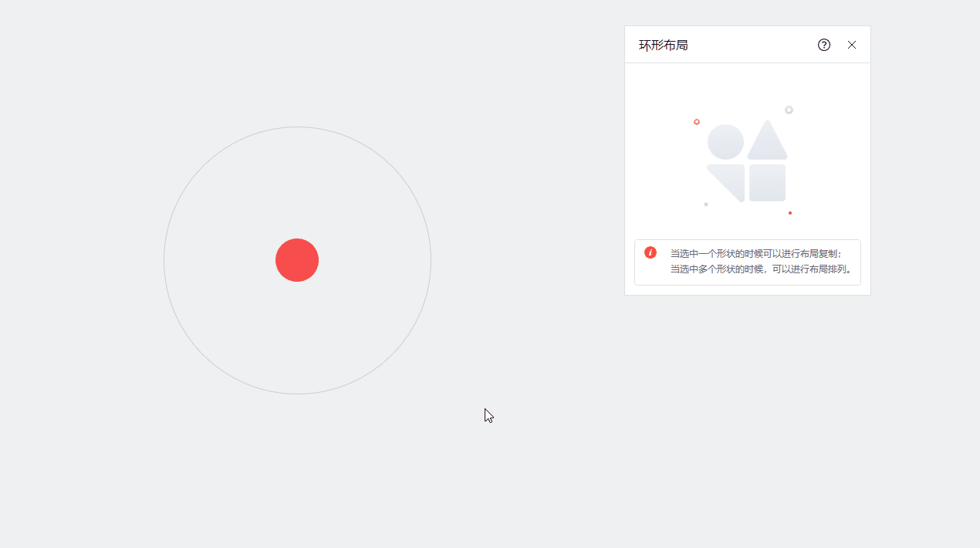Click the text line about 布局排列

[762, 269]
